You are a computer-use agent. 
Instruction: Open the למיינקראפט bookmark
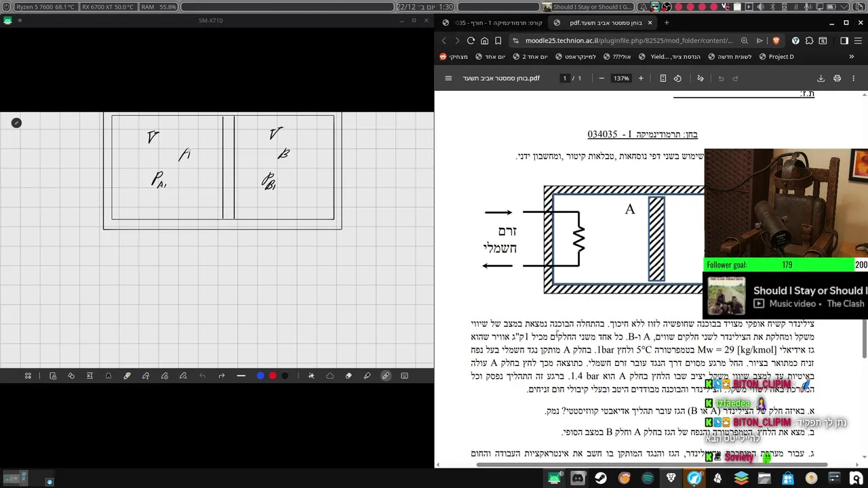pos(574,57)
